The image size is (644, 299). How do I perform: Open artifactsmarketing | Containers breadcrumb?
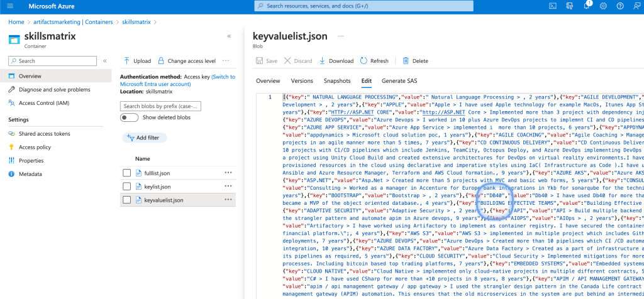73,22
